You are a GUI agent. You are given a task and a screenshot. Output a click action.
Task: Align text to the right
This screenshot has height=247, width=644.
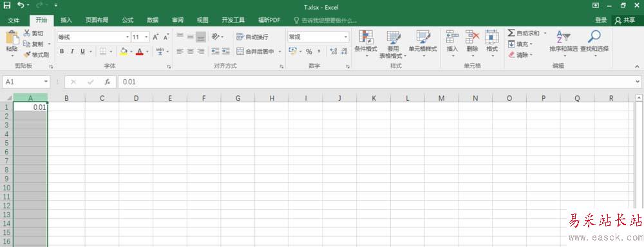(200, 51)
